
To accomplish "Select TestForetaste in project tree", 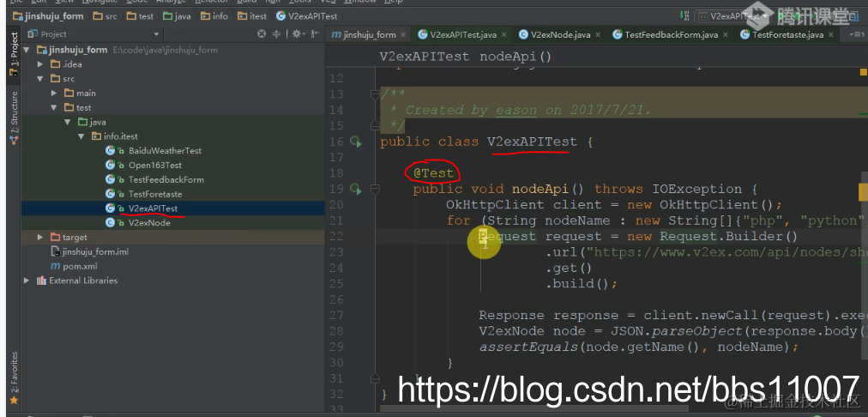I will [155, 194].
